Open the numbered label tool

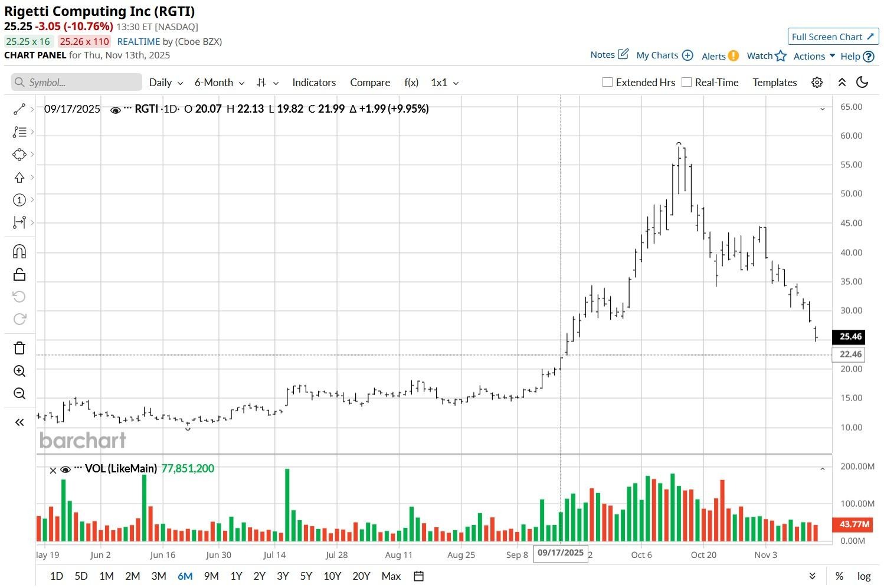pyautogui.click(x=19, y=200)
